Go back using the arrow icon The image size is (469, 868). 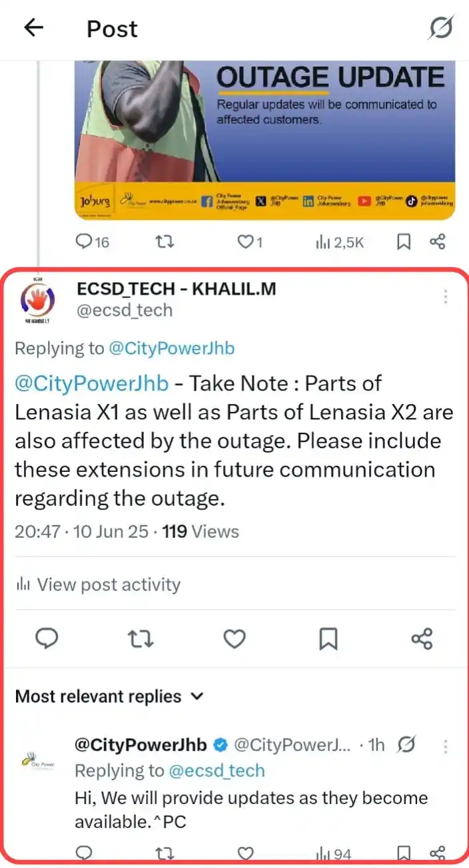[32, 28]
